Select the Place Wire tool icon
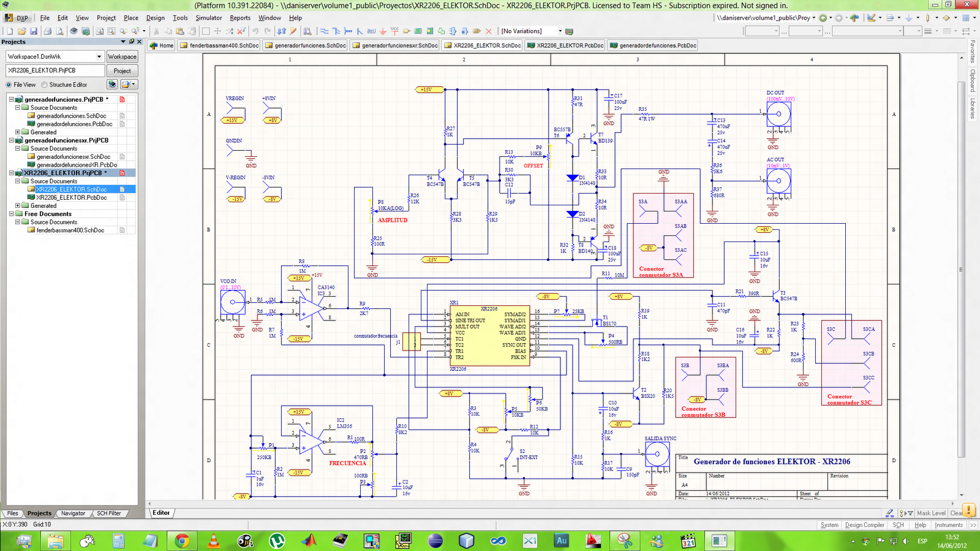 [325, 31]
